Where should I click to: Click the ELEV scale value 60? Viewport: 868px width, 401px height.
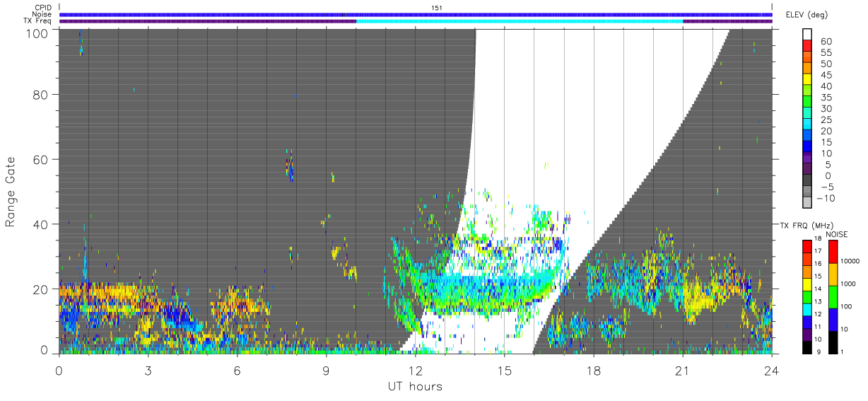(x=826, y=42)
